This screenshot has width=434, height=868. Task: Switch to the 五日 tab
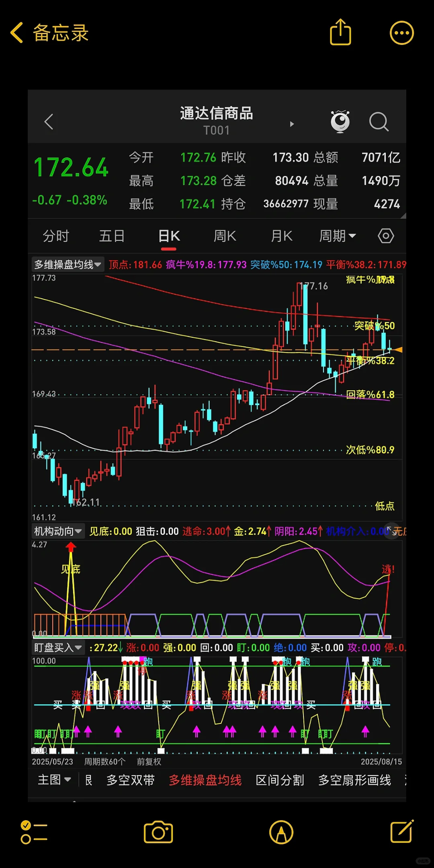112,236
